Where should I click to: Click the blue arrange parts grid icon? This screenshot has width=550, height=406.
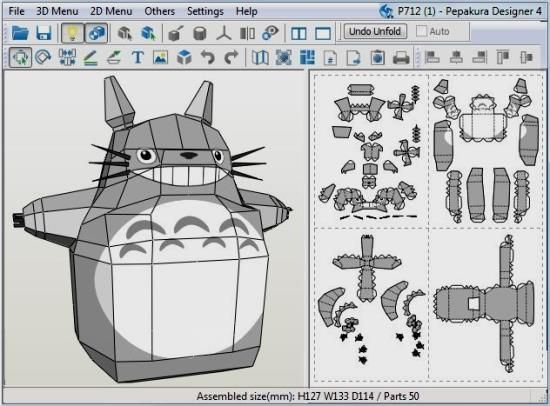(x=307, y=57)
